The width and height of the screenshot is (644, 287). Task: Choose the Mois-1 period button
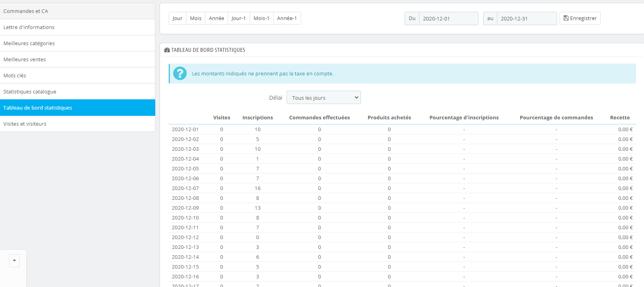[261, 18]
